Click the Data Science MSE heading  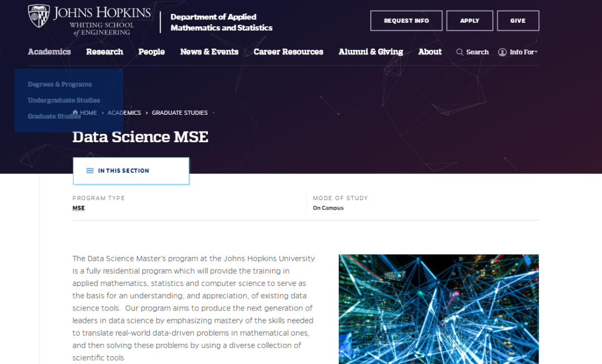coord(140,137)
